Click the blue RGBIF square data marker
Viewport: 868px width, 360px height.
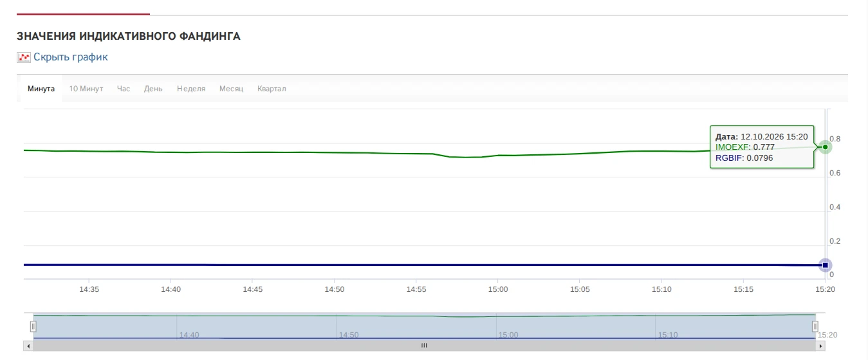click(826, 265)
